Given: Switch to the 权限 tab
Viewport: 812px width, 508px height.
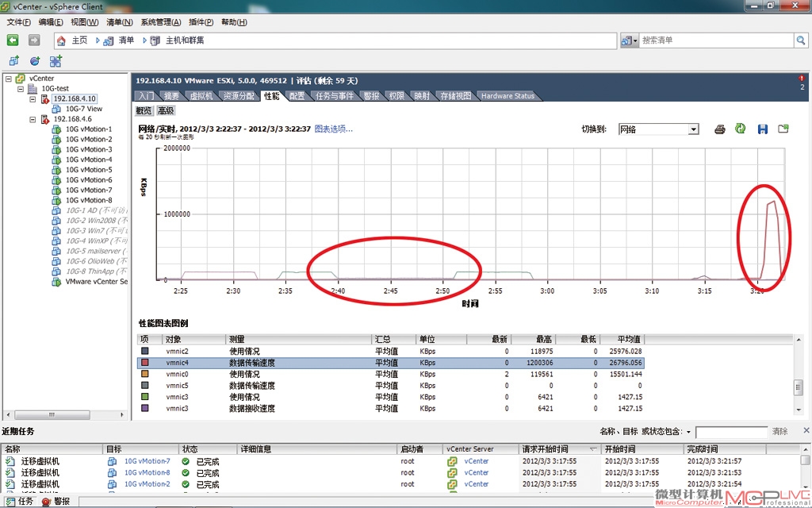Looking at the screenshot, I should click(x=396, y=96).
